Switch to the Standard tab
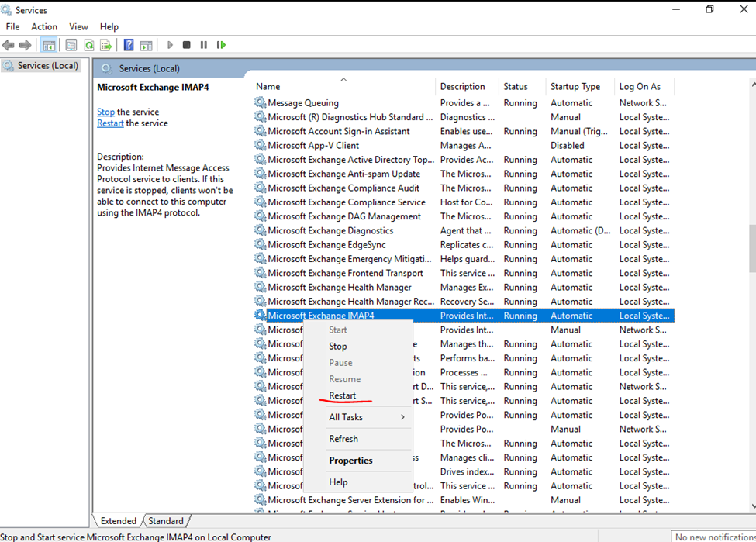This screenshot has height=542, width=756. [166, 521]
